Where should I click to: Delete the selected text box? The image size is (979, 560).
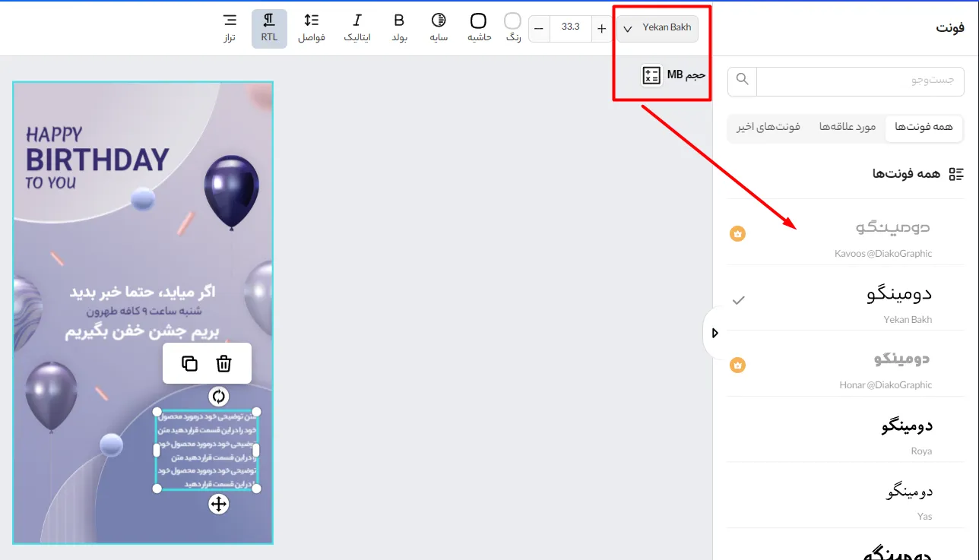223,364
